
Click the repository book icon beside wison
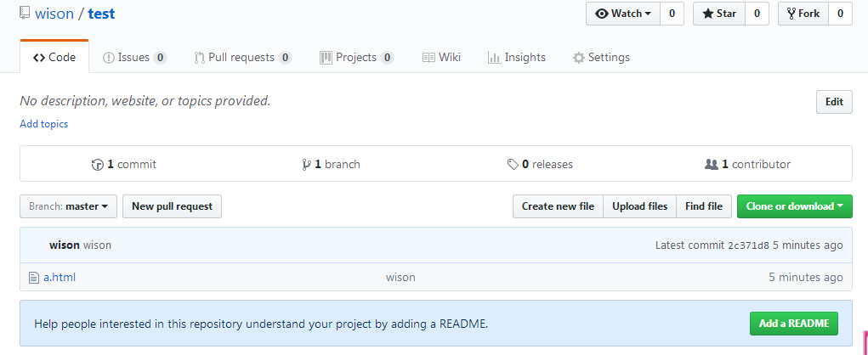click(25, 13)
